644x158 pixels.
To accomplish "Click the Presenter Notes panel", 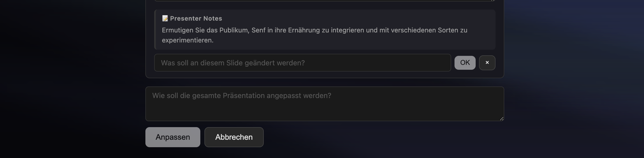I will 325,30.
